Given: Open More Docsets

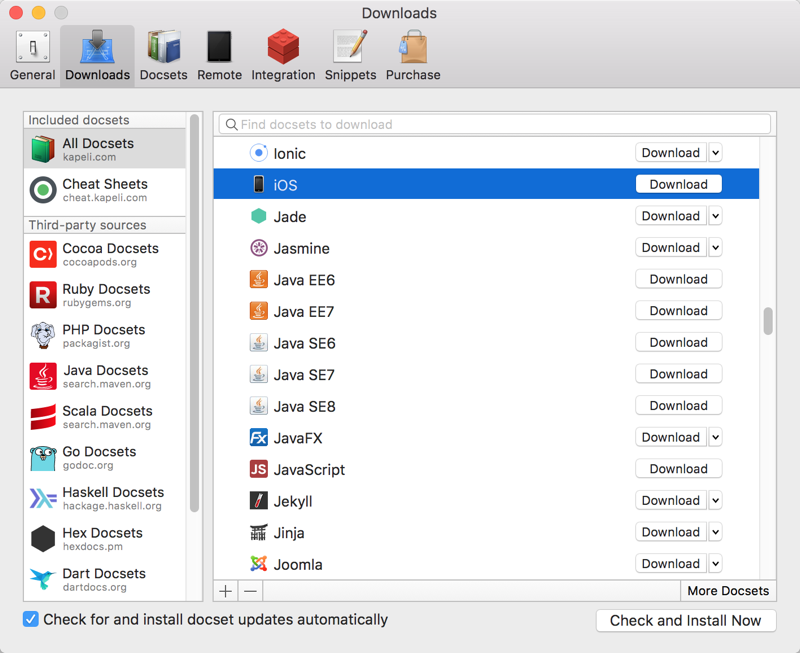Looking at the screenshot, I should pos(728,591).
